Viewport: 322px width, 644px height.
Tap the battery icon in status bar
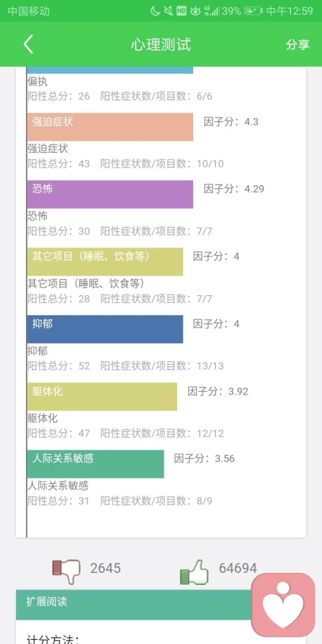click(x=253, y=11)
